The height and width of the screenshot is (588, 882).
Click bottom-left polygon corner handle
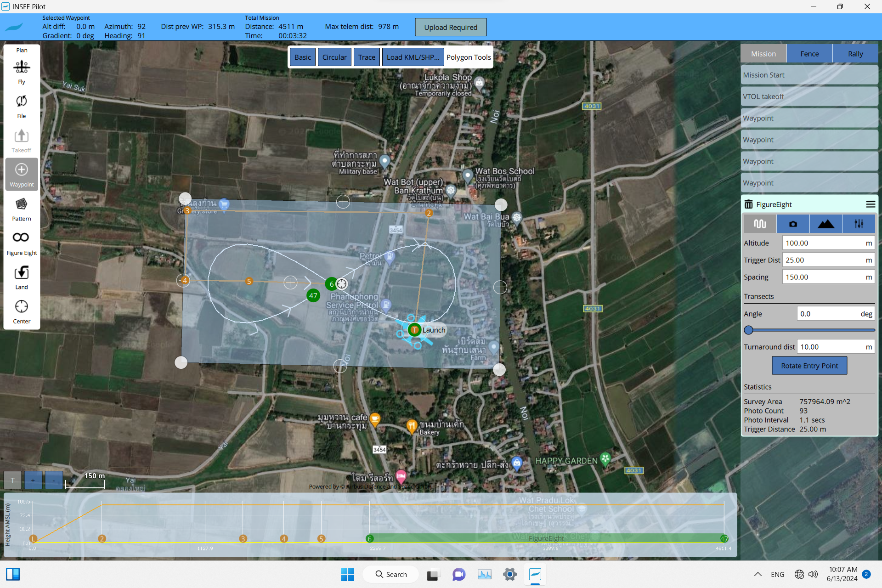181,362
